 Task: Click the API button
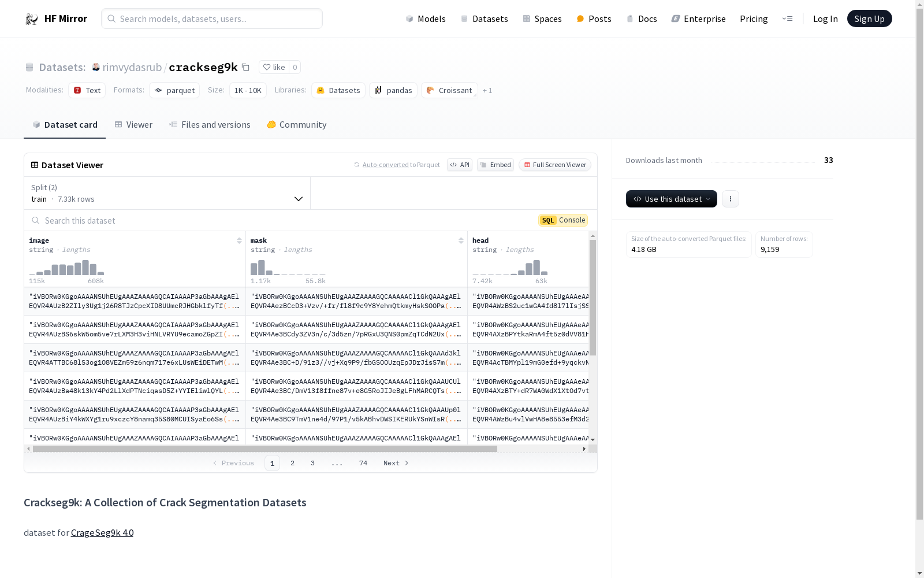click(460, 165)
